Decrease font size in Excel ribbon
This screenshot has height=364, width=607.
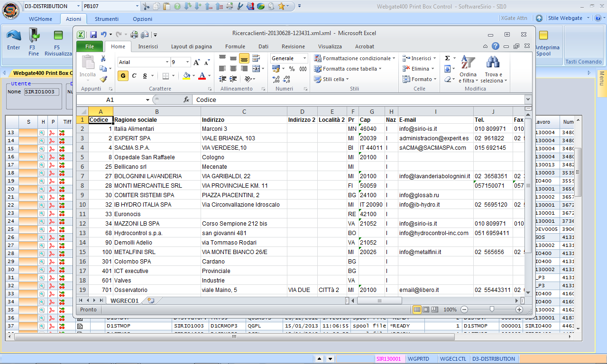point(207,62)
